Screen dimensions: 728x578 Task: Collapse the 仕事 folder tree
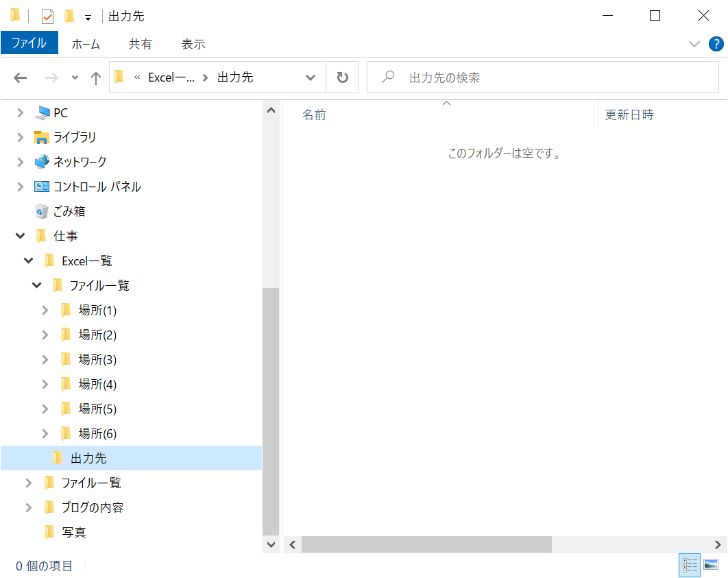pyautogui.click(x=20, y=236)
